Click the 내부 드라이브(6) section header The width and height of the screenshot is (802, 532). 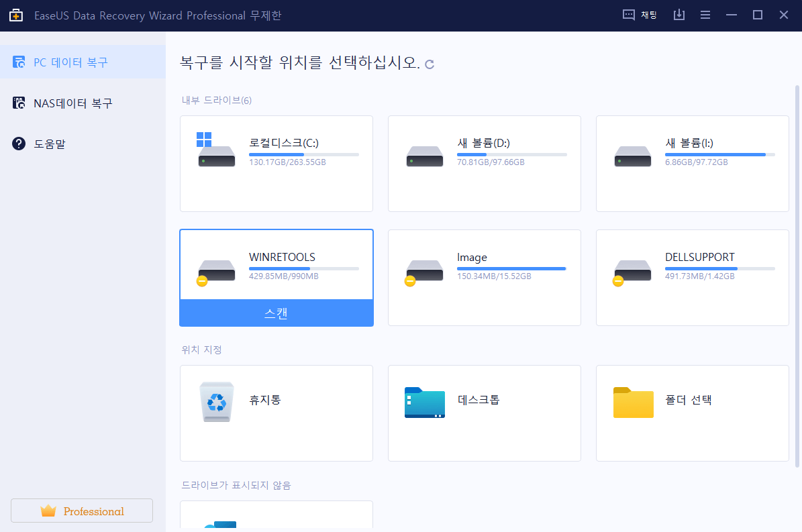pos(217,100)
